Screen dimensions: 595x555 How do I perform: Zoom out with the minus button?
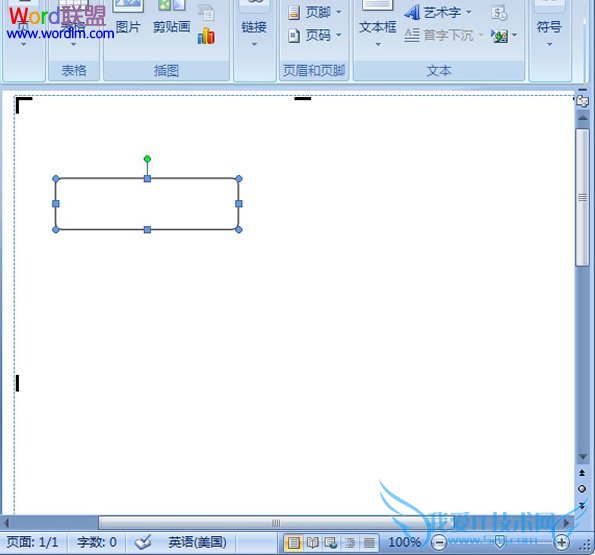coord(439,542)
